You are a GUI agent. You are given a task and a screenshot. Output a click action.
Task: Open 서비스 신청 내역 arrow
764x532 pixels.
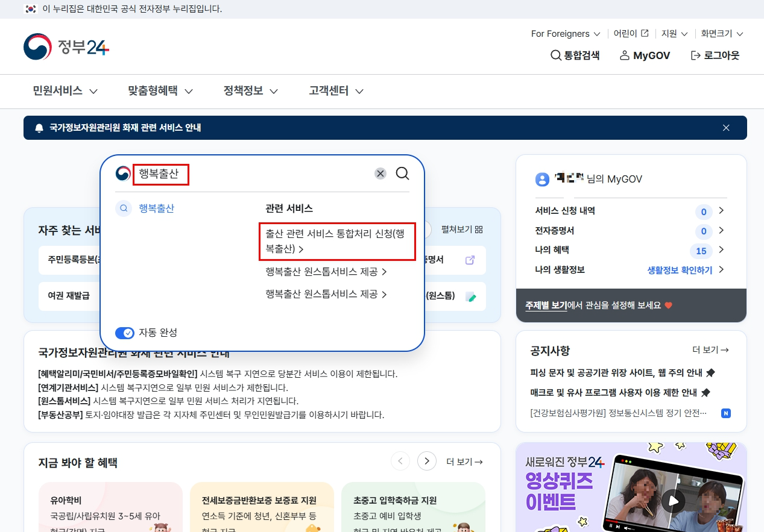click(x=721, y=211)
